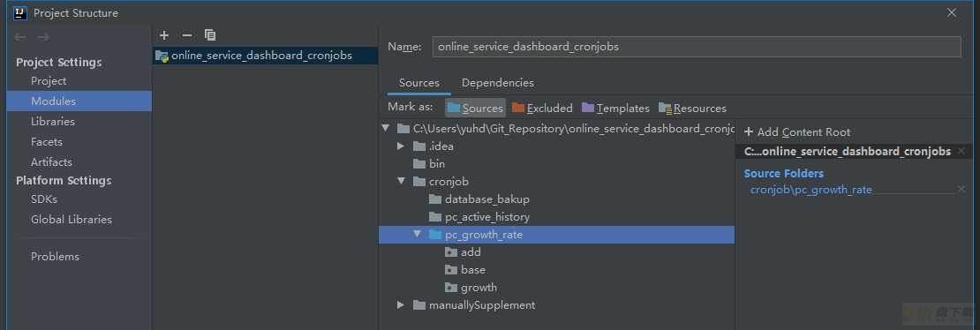Click the module Name input field
This screenshot has width=980, height=330.
(697, 47)
